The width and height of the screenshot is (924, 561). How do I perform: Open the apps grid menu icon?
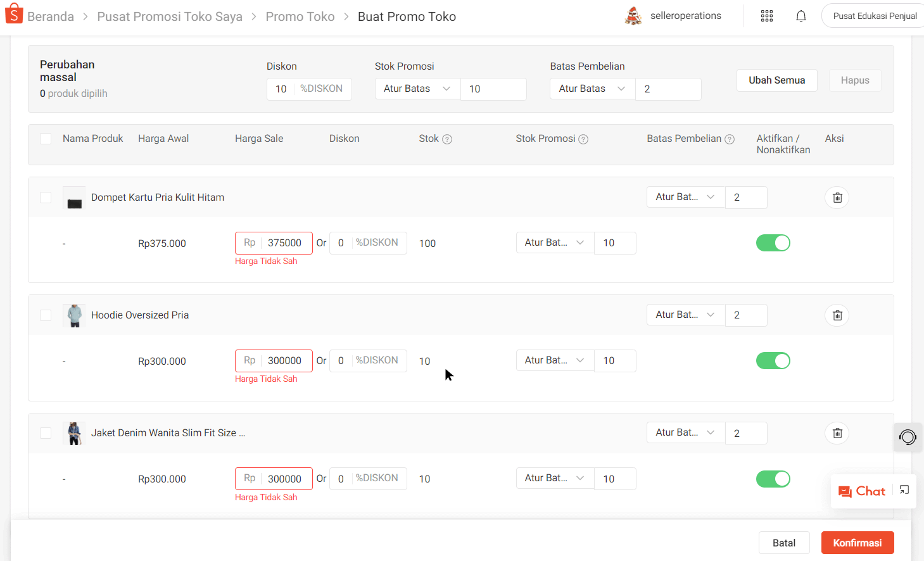point(766,16)
